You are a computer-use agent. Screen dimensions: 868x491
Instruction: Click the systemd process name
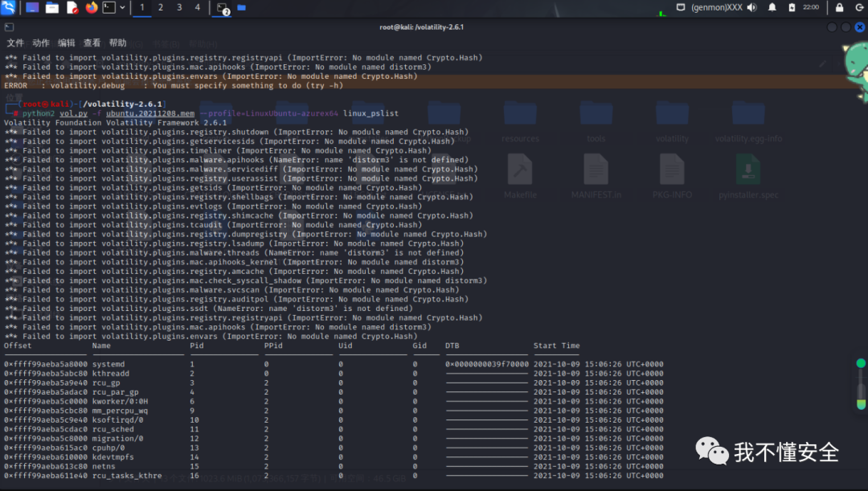108,364
